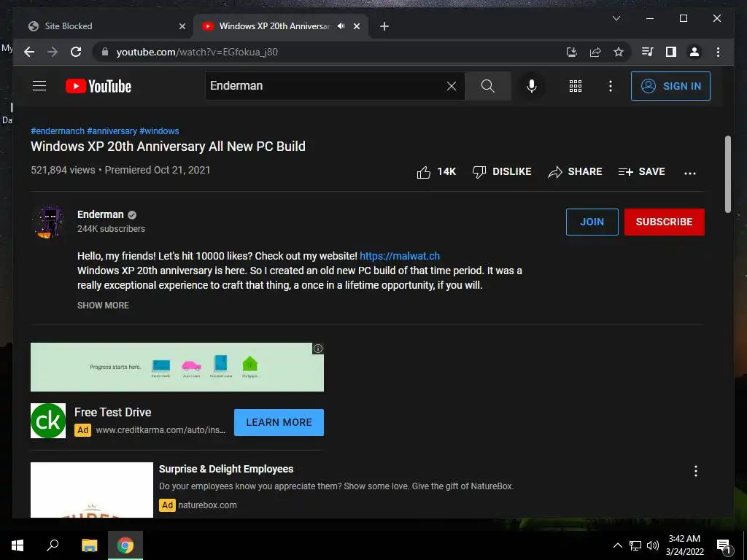Open Enderman channel name link

(101, 214)
